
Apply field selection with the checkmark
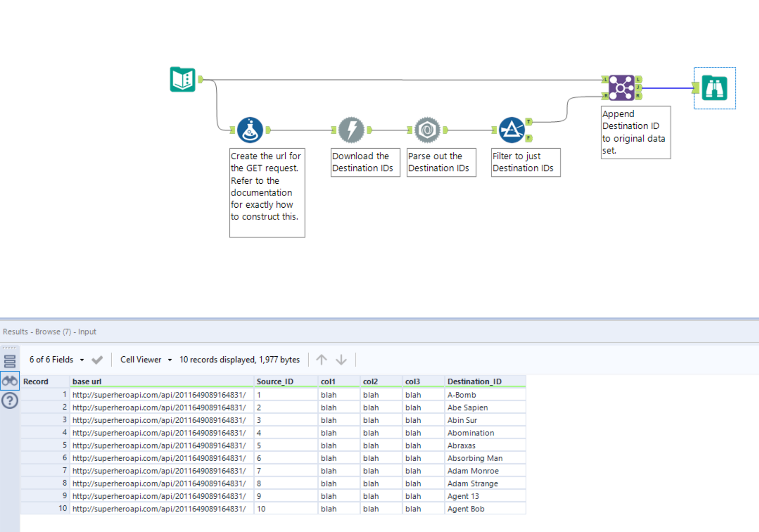[97, 360]
